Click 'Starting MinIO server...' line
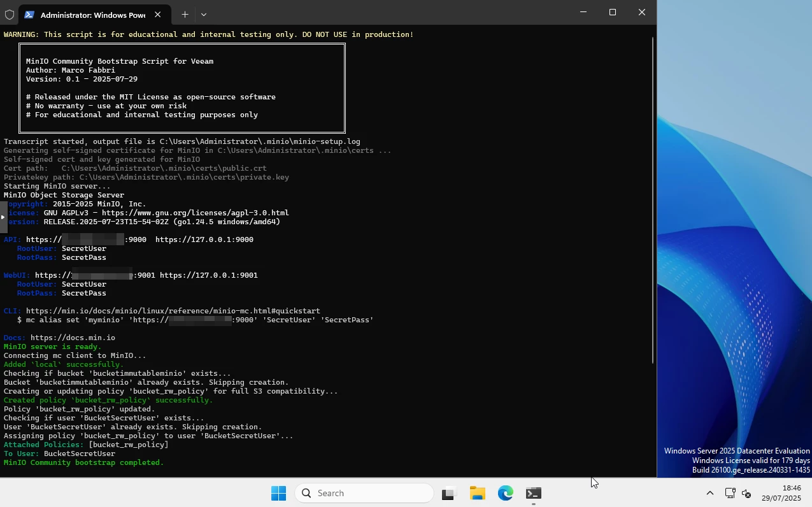The image size is (812, 507). point(57,186)
